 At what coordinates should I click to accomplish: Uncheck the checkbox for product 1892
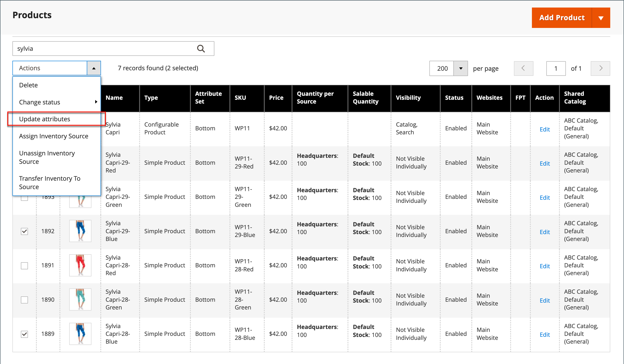pyautogui.click(x=24, y=231)
